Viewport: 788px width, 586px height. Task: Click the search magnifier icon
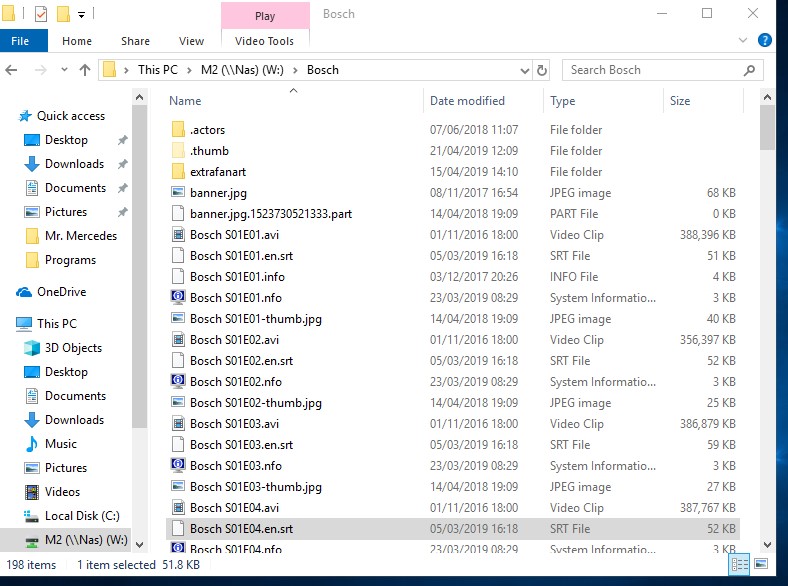click(x=749, y=70)
